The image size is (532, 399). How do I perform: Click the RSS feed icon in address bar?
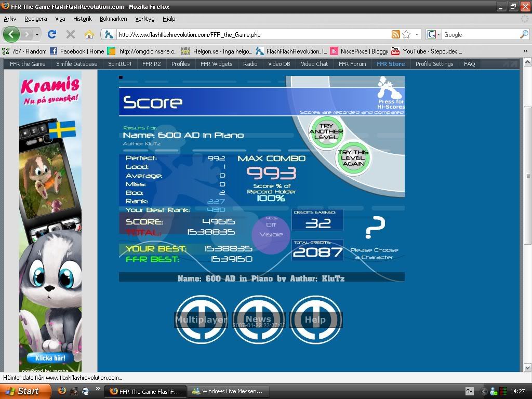[x=396, y=35]
